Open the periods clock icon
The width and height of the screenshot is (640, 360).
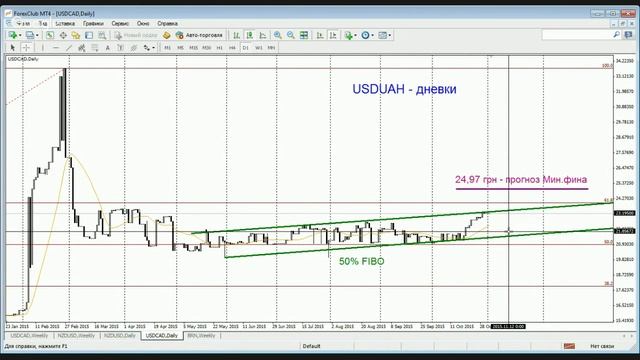tap(365, 36)
